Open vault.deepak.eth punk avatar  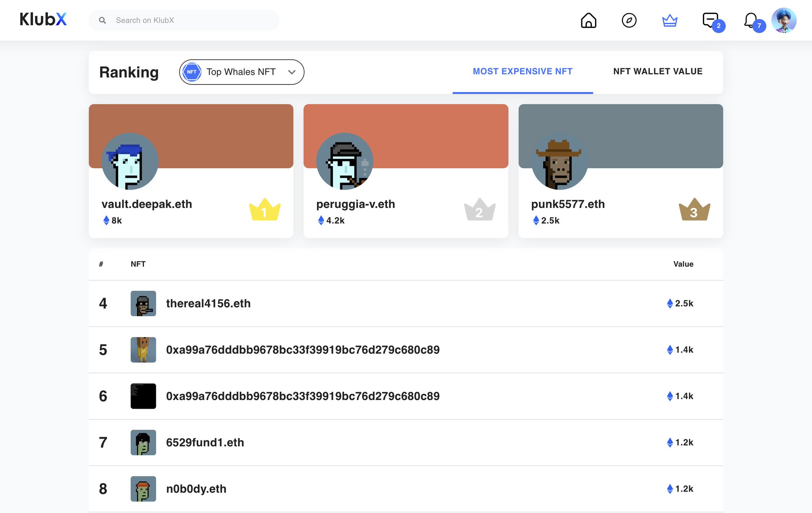pyautogui.click(x=130, y=161)
